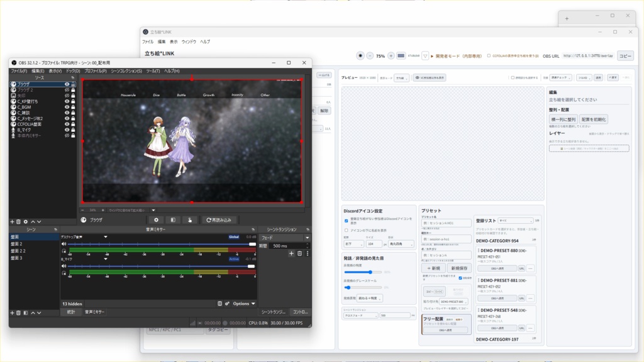The height and width of the screenshot is (362, 644).
Task: Open advanced audio properties gears icon
Action: tap(227, 304)
